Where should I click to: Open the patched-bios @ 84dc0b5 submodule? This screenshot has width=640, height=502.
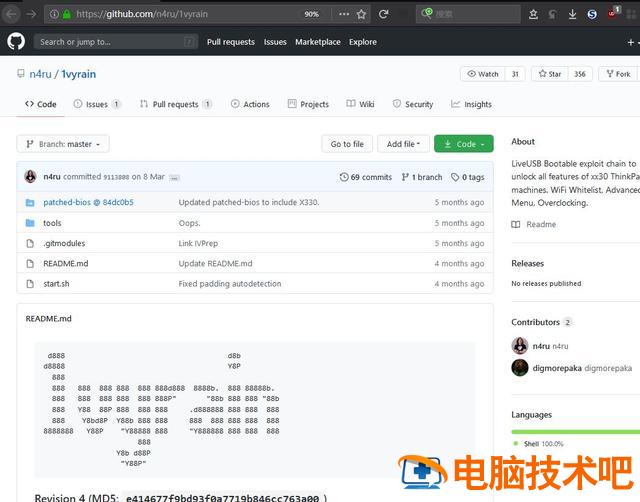pyautogui.click(x=88, y=202)
